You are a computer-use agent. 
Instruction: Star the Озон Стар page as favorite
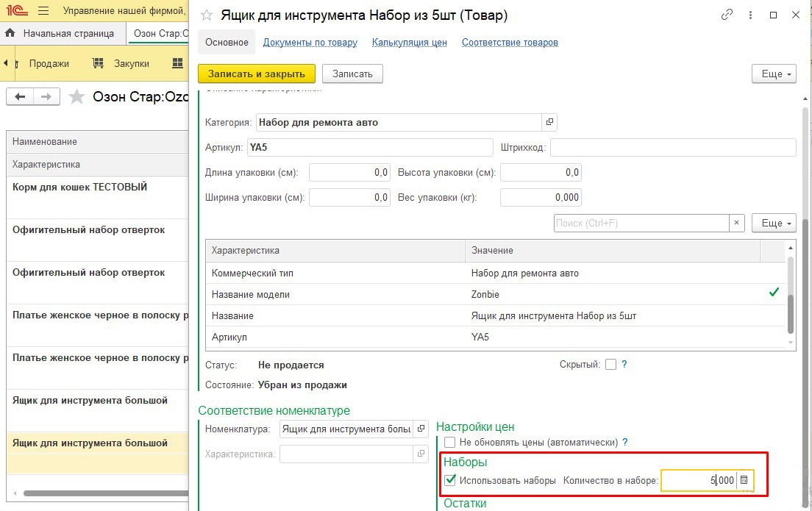pyautogui.click(x=76, y=97)
